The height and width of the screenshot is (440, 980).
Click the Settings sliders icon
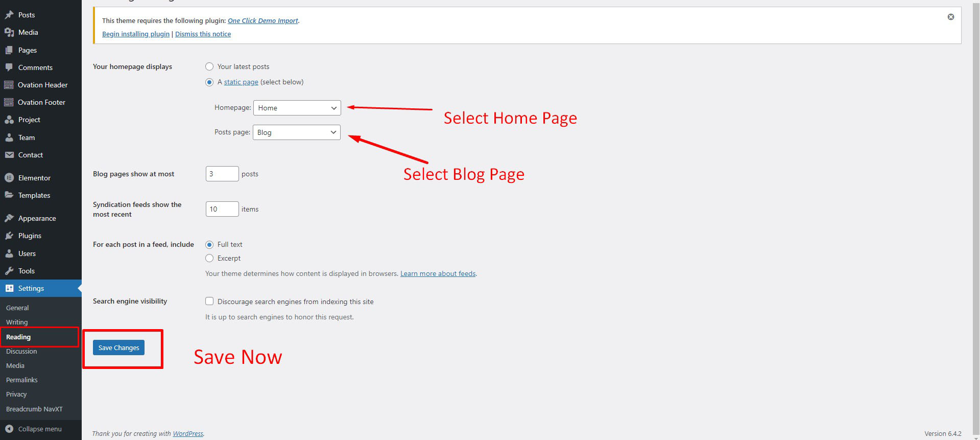tap(9, 288)
